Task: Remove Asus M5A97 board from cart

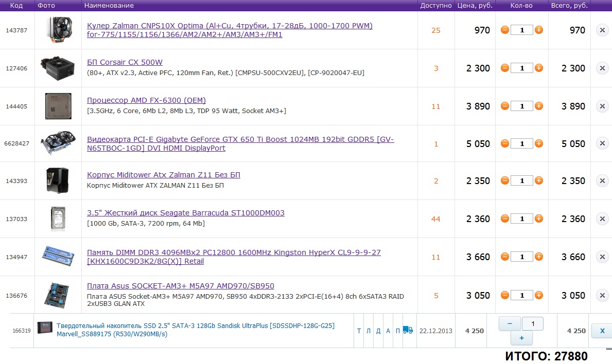Action: tap(602, 296)
